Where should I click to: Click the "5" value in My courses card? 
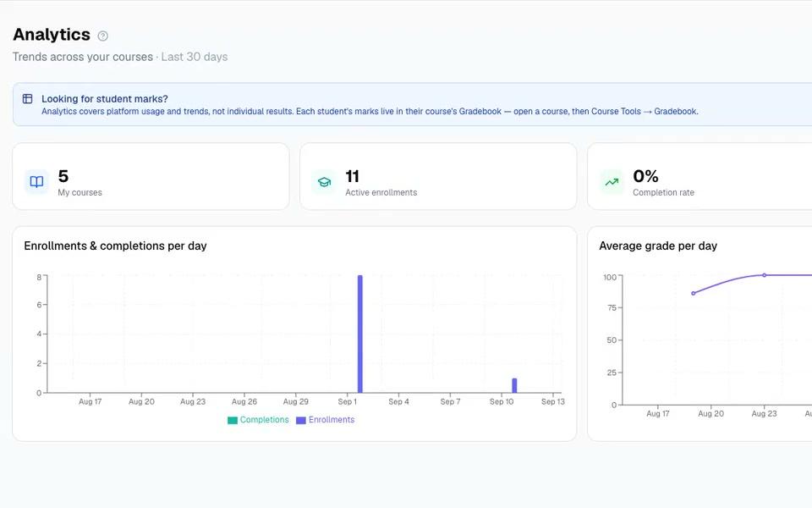[63, 176]
